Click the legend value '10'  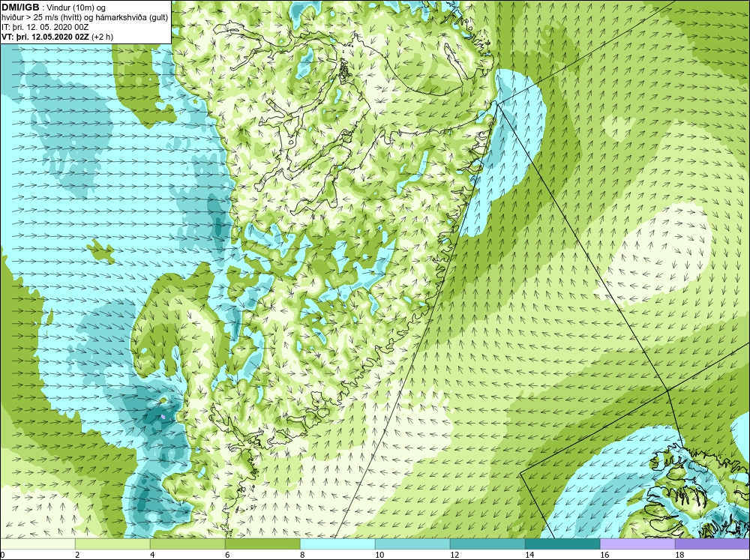pyautogui.click(x=379, y=555)
